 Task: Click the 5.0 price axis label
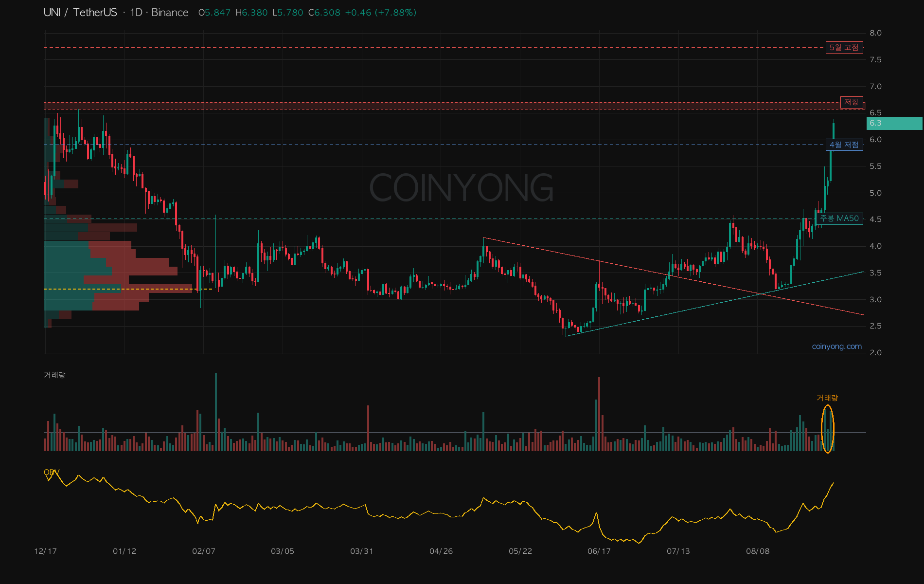click(875, 193)
